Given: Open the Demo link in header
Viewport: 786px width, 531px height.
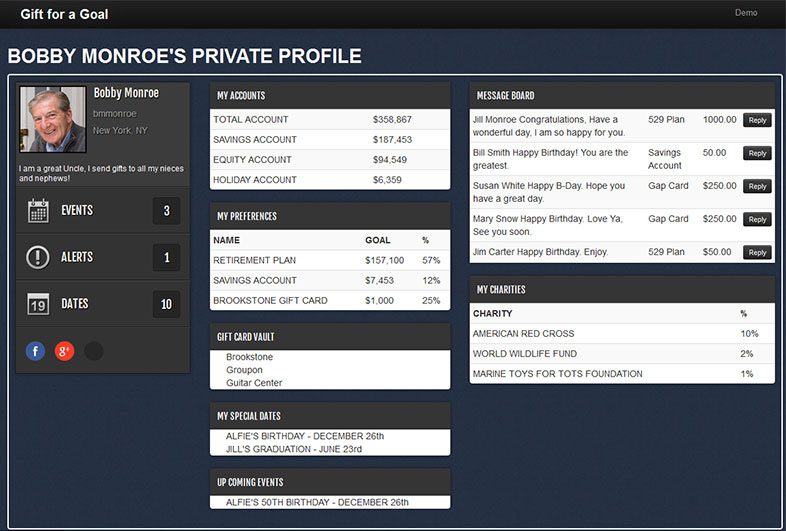Looking at the screenshot, I should point(746,13).
